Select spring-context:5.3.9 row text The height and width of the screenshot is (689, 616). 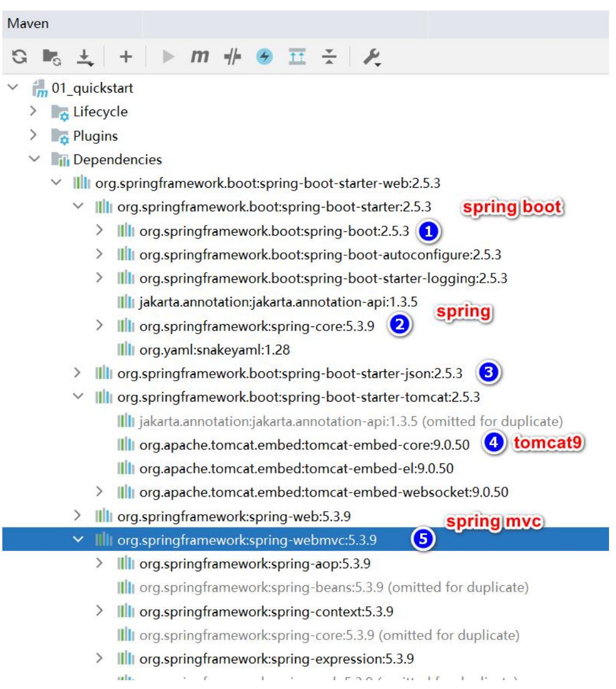pos(266,611)
